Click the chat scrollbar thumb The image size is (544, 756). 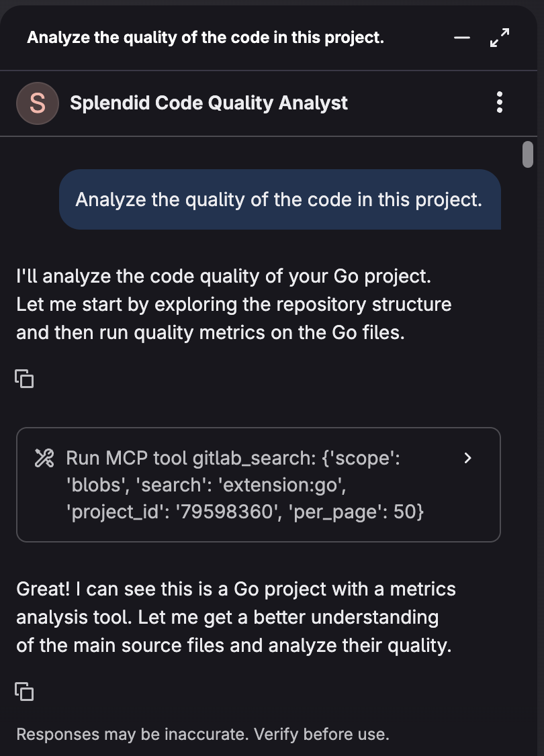[528, 154]
